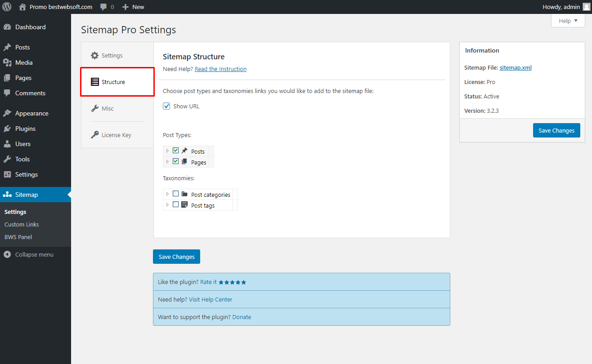This screenshot has height=364, width=592.
Task: Click the Tools wrench icon in sidebar
Action: (7, 159)
